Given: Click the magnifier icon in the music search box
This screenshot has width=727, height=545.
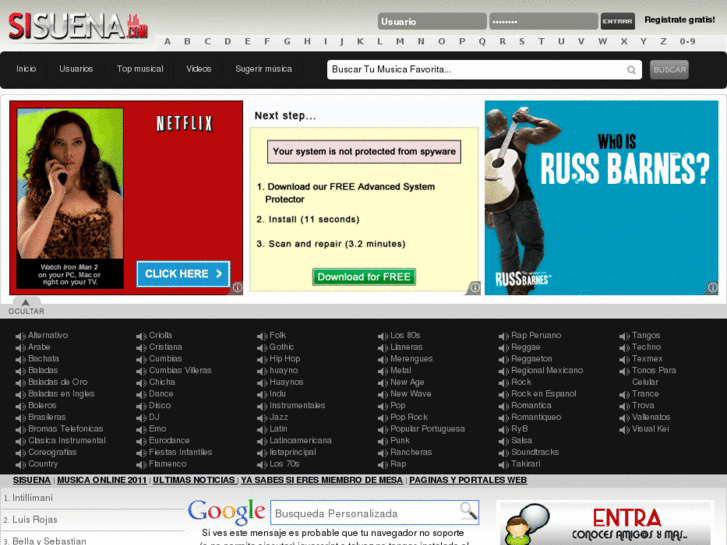Looking at the screenshot, I should point(631,70).
